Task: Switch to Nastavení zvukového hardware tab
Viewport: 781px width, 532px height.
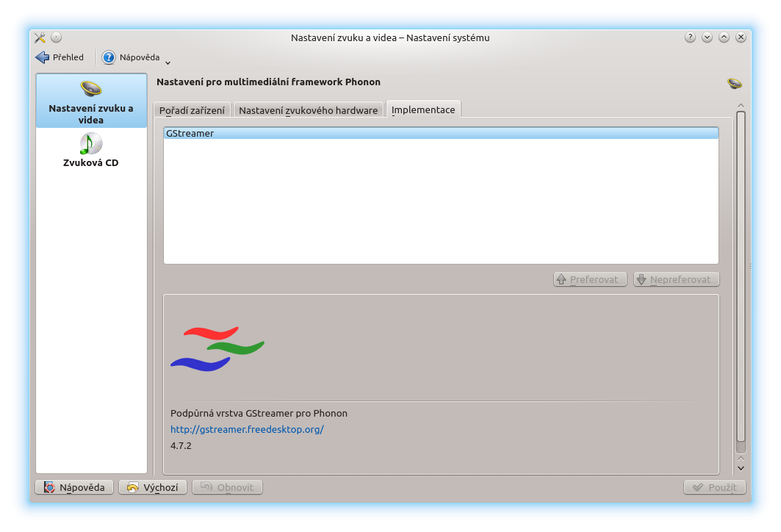Action: (x=309, y=110)
